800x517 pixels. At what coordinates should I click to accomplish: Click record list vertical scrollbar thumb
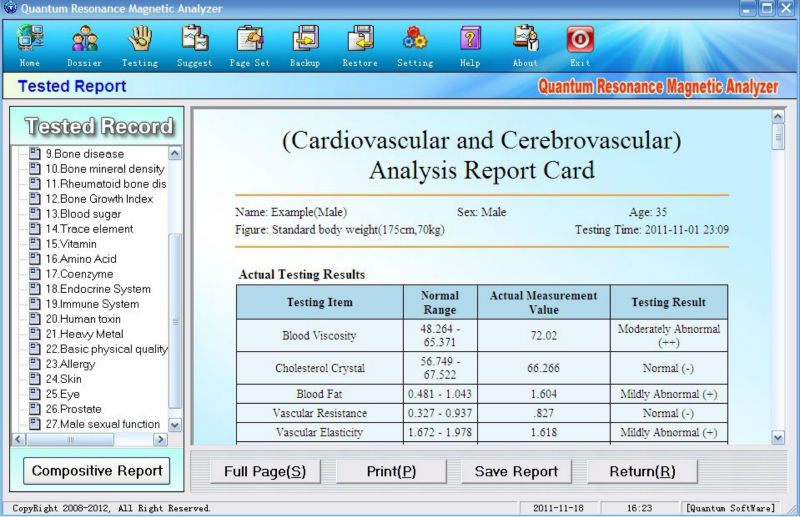174,321
